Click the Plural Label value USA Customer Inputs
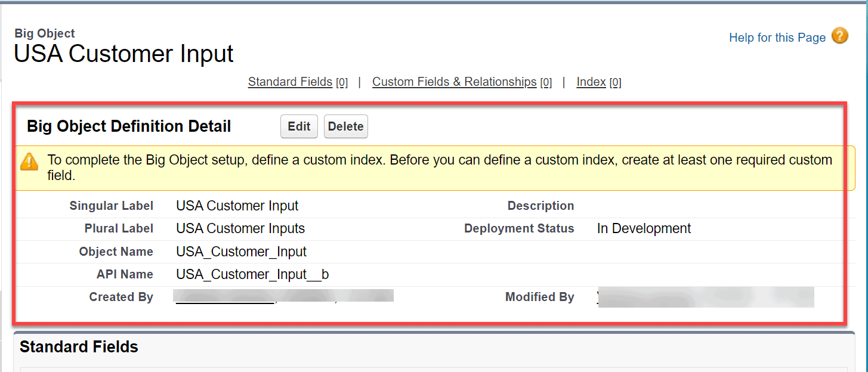 pos(240,228)
